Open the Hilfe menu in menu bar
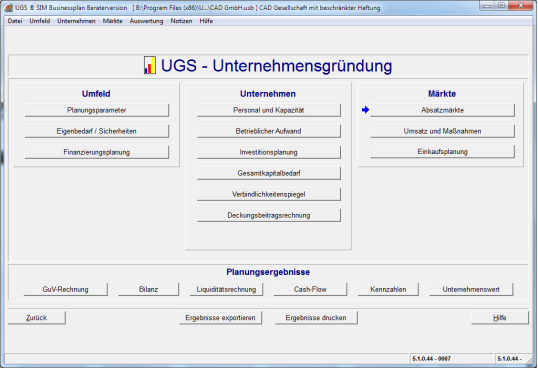 (x=206, y=21)
